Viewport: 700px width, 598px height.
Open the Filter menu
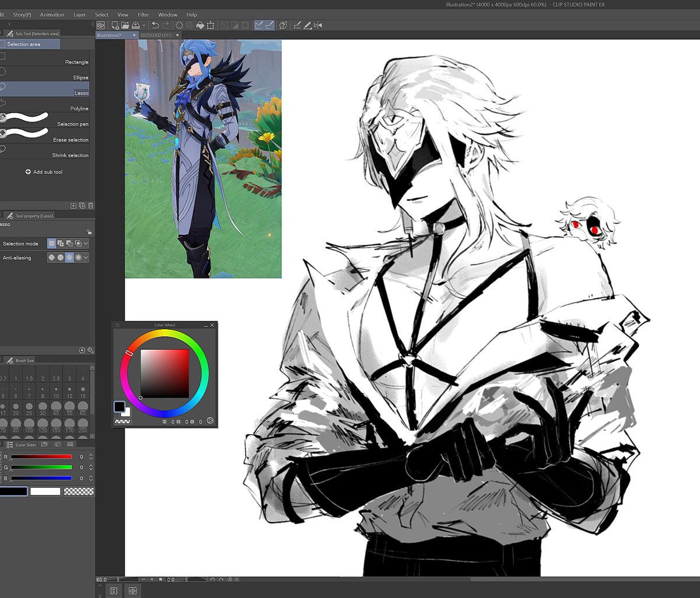143,15
